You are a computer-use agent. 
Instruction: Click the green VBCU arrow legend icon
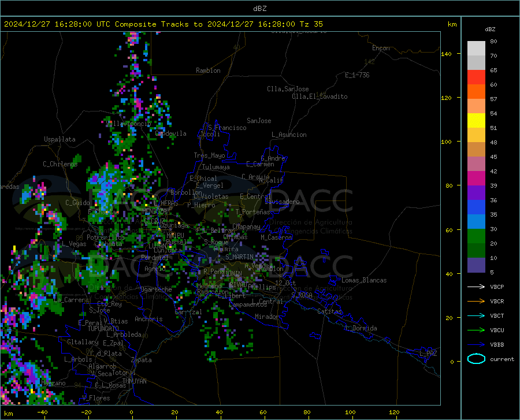click(x=476, y=330)
